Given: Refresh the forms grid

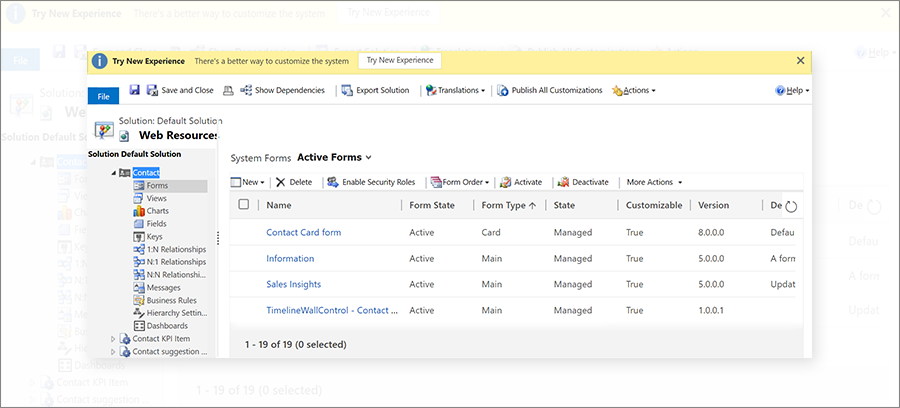Looking at the screenshot, I should click(791, 207).
